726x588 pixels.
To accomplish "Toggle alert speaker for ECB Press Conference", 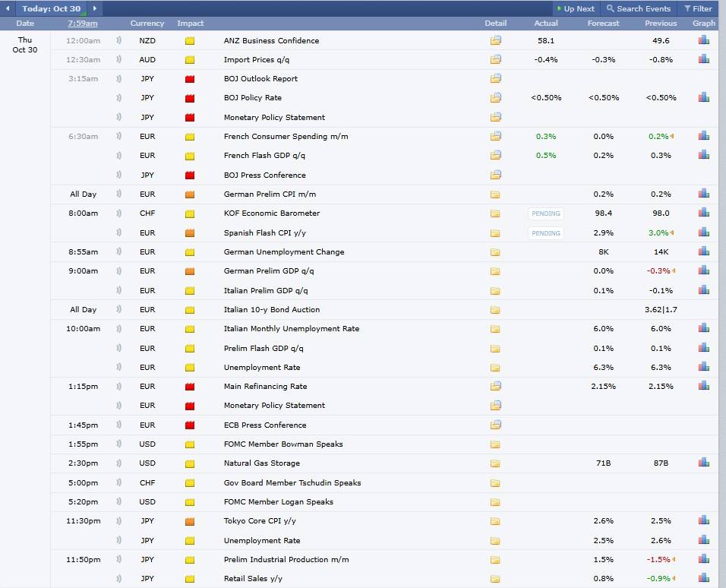I will [x=119, y=425].
